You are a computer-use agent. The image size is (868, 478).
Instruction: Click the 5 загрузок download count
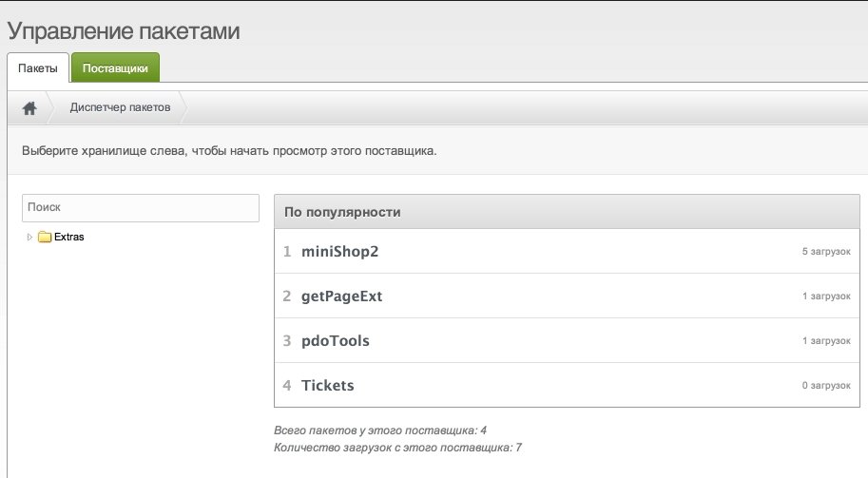pos(826,252)
